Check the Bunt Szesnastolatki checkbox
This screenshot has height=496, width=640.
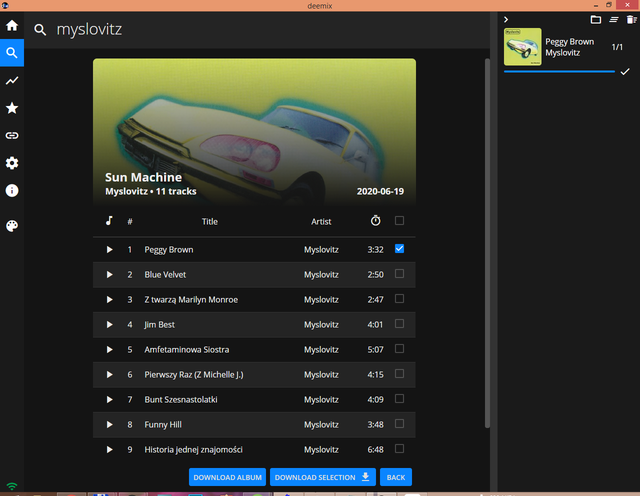click(x=399, y=398)
